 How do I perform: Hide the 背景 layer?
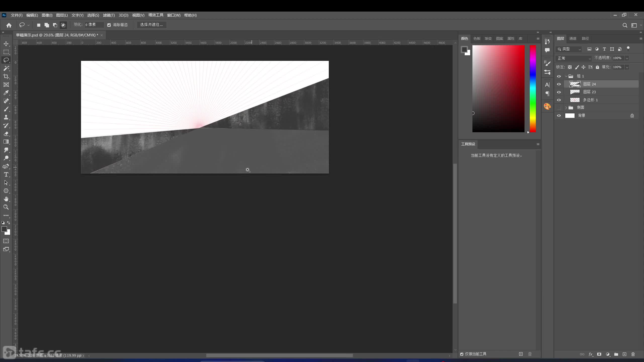click(559, 116)
